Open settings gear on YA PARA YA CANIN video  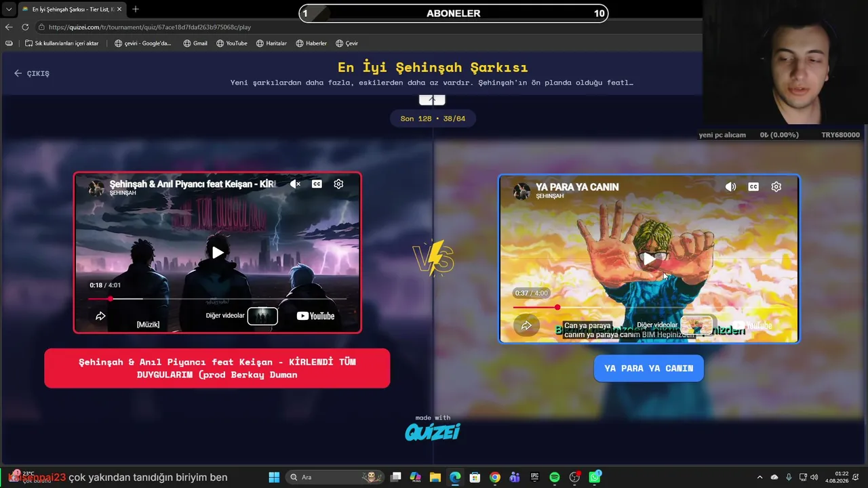(x=776, y=187)
